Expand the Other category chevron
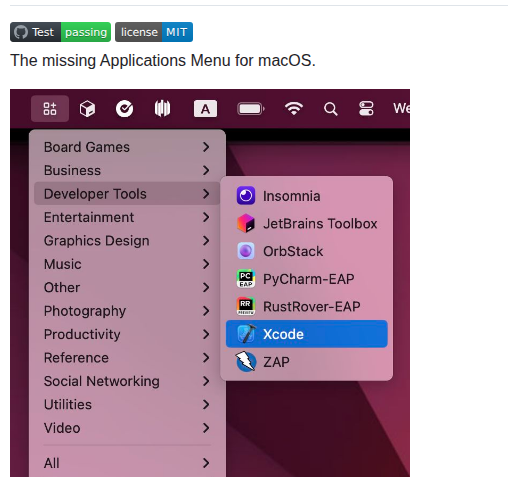Image resolution: width=508 pixels, height=477 pixels. pos(206,287)
